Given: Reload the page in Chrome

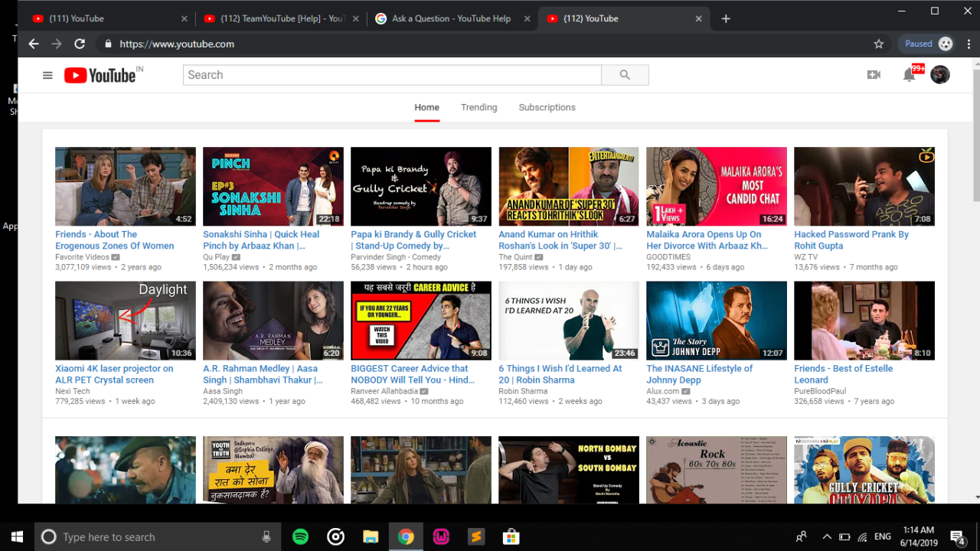Looking at the screenshot, I should [x=79, y=44].
